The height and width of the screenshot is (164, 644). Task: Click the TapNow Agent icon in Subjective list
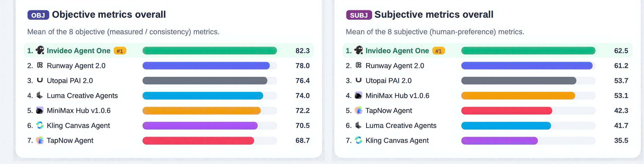358,110
